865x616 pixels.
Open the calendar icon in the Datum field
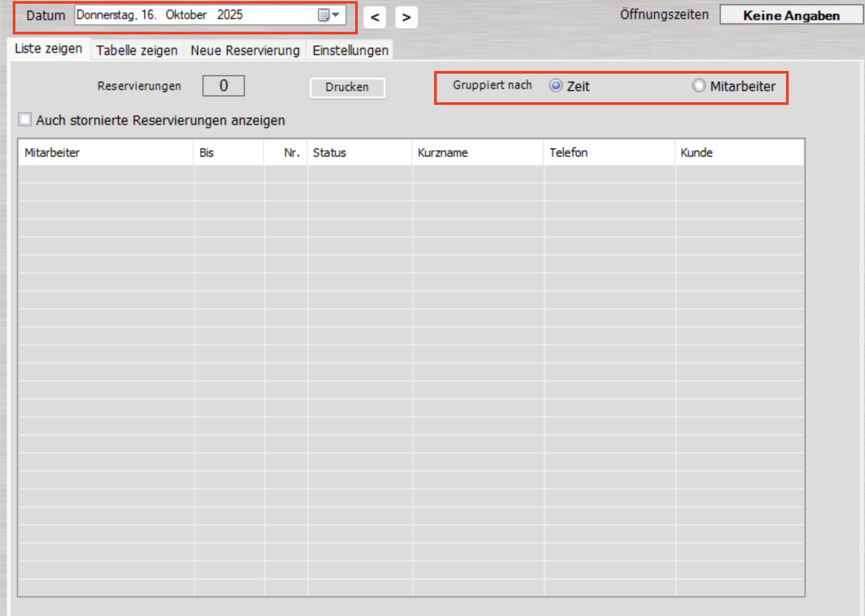click(x=325, y=15)
